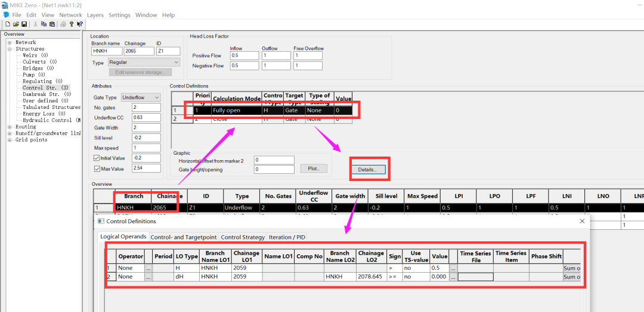Select Bridges (0) in the tree
The image size is (644, 312).
pyautogui.click(x=38, y=68)
